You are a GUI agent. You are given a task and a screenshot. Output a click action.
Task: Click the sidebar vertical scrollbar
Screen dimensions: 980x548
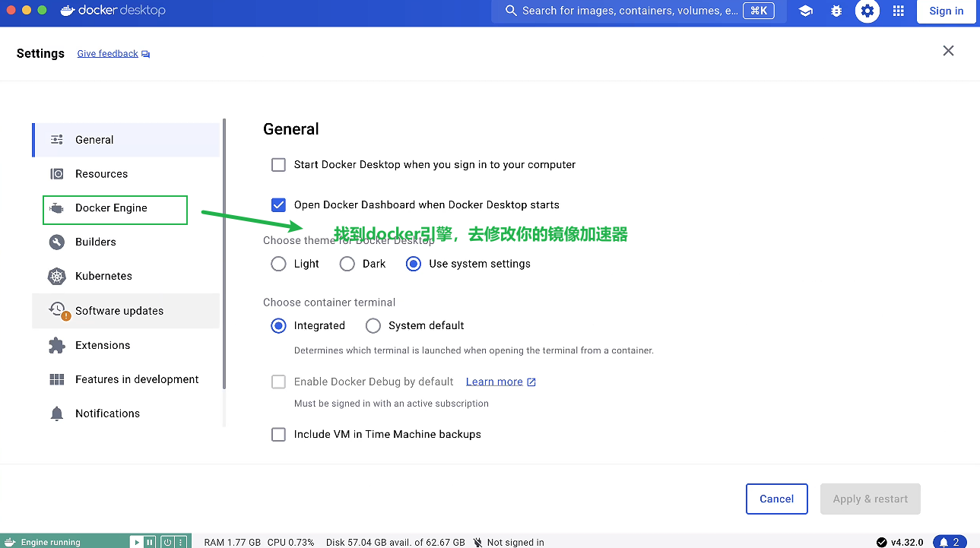[224, 254]
